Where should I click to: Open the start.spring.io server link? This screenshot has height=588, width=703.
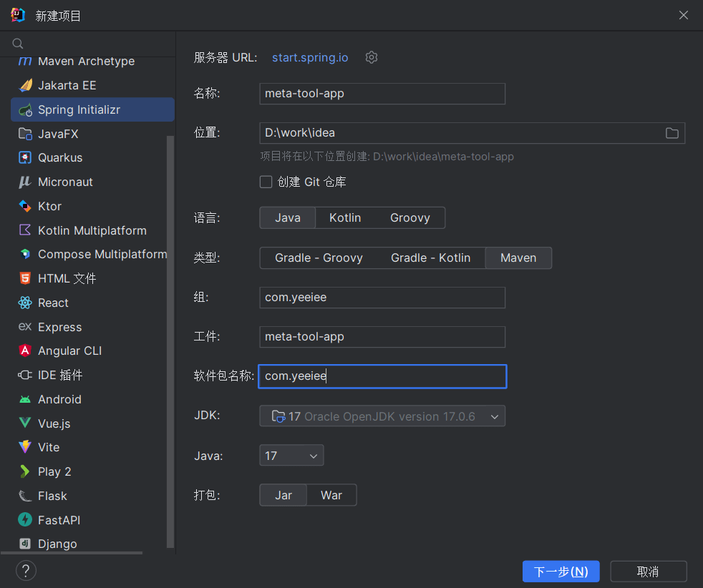[x=310, y=57]
